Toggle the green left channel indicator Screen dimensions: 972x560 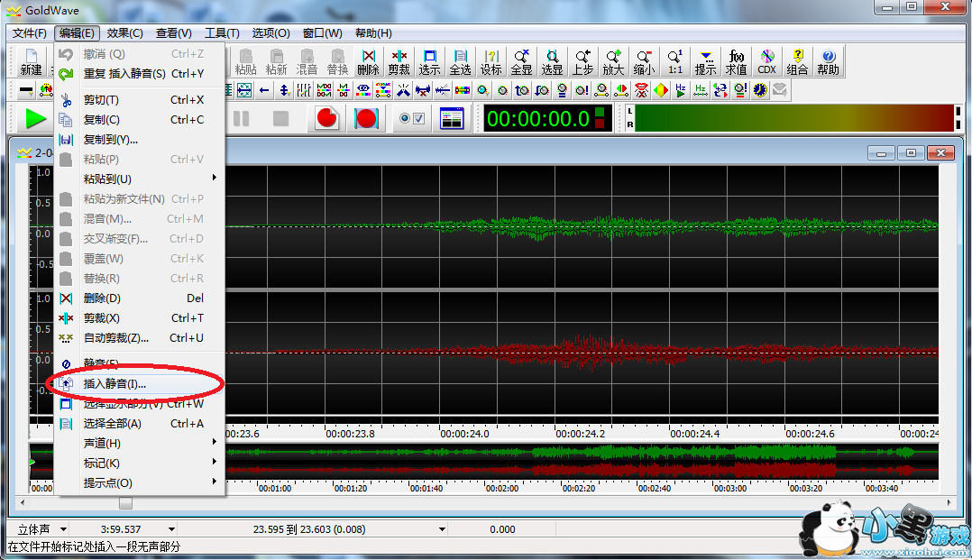coord(601,114)
